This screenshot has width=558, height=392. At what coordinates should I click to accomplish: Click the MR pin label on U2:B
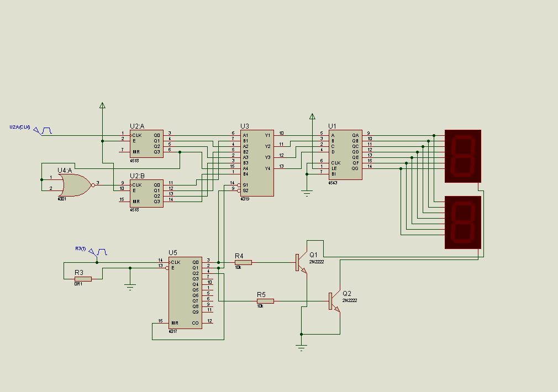tap(136, 202)
